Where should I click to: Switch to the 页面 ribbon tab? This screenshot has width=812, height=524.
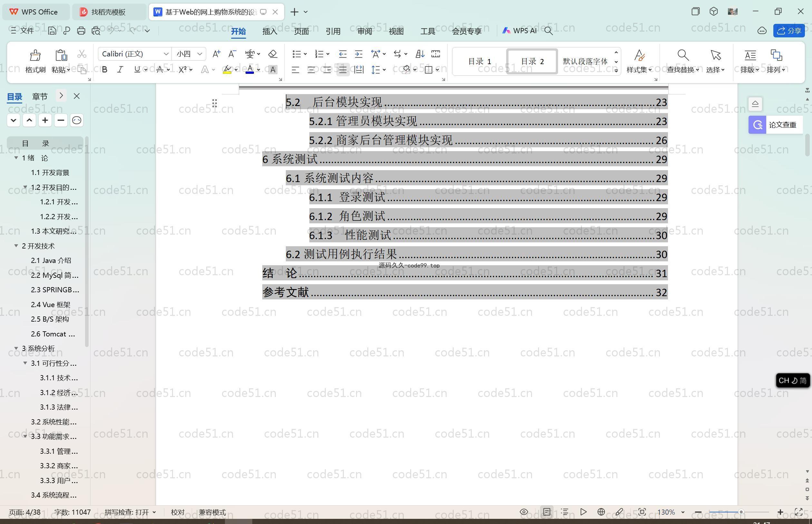pyautogui.click(x=301, y=31)
